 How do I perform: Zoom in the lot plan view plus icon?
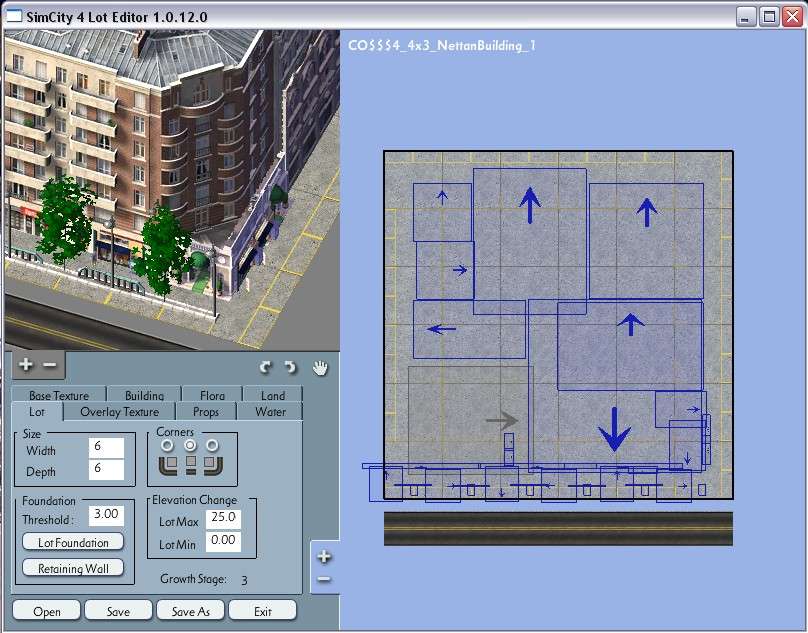[x=324, y=557]
